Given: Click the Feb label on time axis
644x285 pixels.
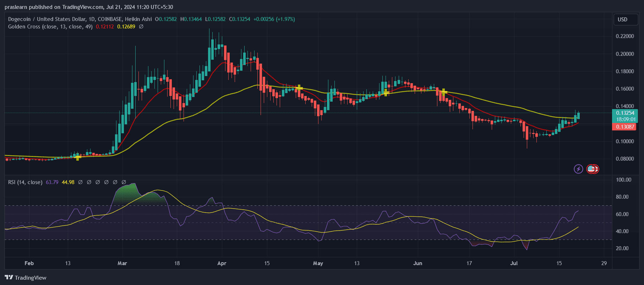Looking at the screenshot, I should (x=29, y=263).
